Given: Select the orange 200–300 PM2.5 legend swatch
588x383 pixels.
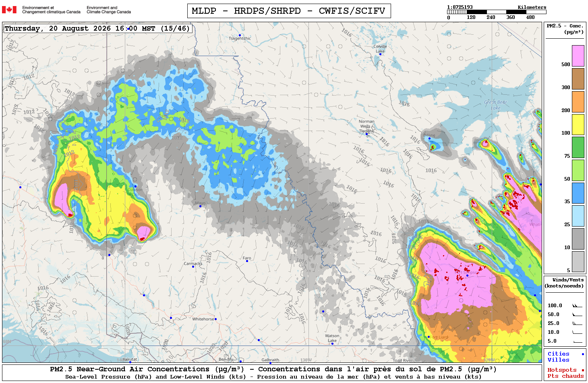Looking at the screenshot, I should click(578, 102).
